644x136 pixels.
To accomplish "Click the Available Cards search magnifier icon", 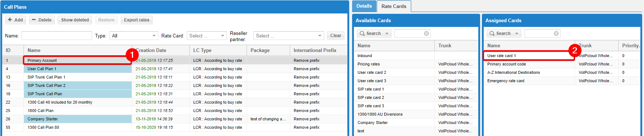I will [362, 33].
